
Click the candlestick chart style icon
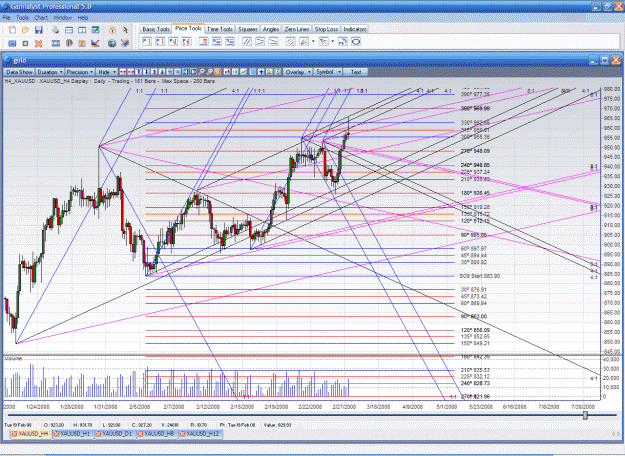[x=226, y=72]
